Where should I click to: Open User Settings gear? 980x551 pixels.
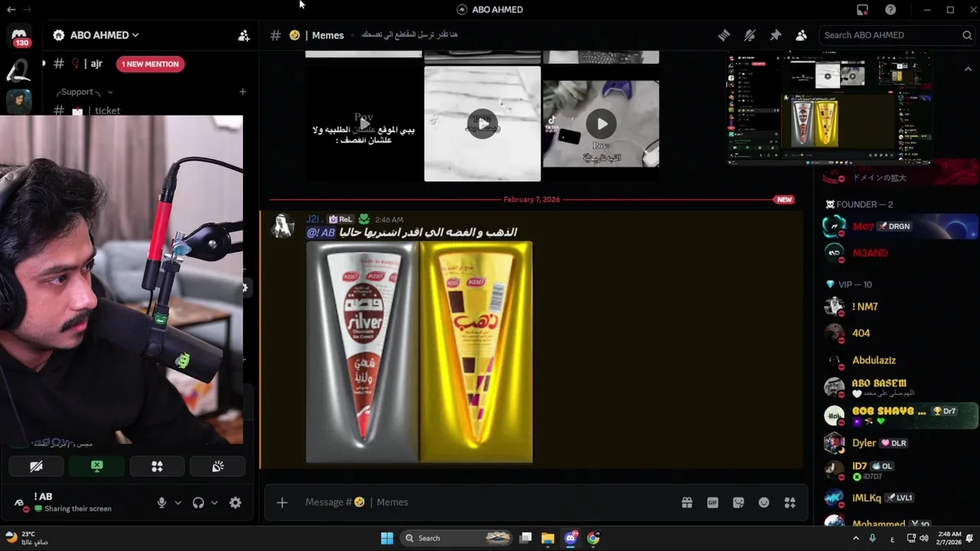coord(235,503)
